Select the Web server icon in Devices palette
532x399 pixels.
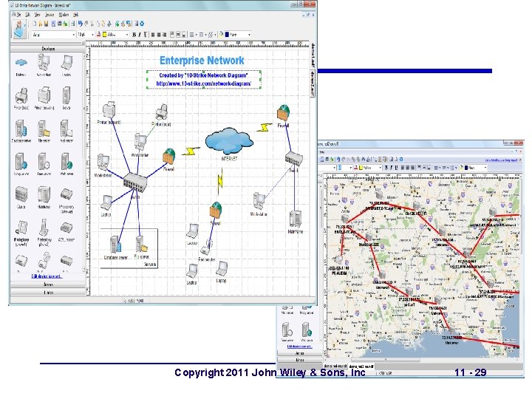pyautogui.click(x=66, y=162)
